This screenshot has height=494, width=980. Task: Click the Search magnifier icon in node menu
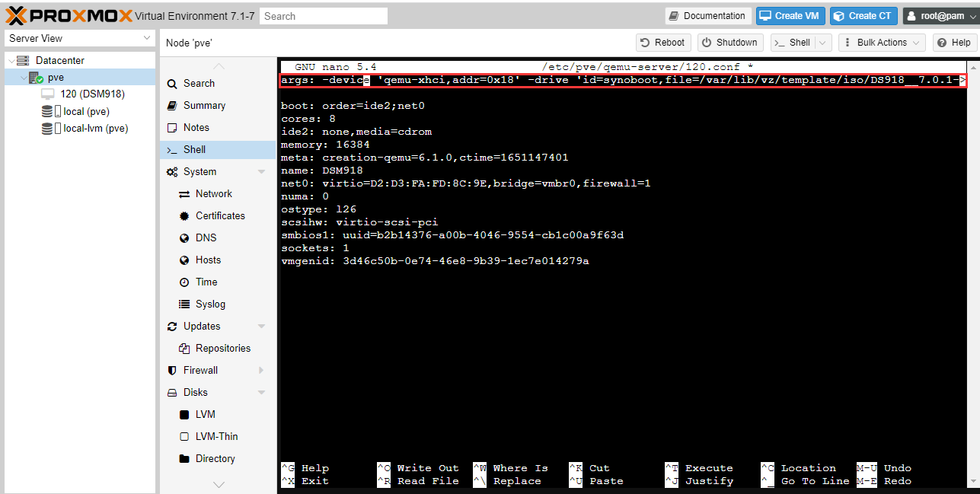click(172, 84)
